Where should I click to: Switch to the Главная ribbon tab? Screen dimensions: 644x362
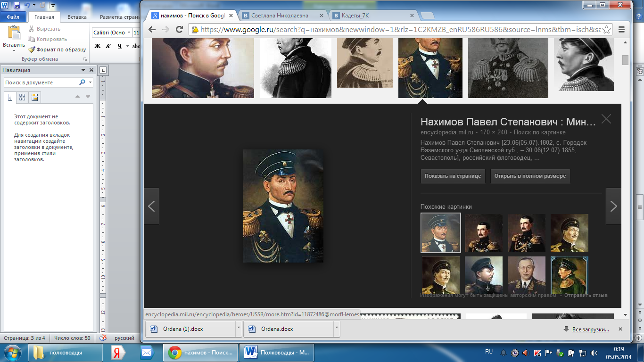pyautogui.click(x=44, y=17)
